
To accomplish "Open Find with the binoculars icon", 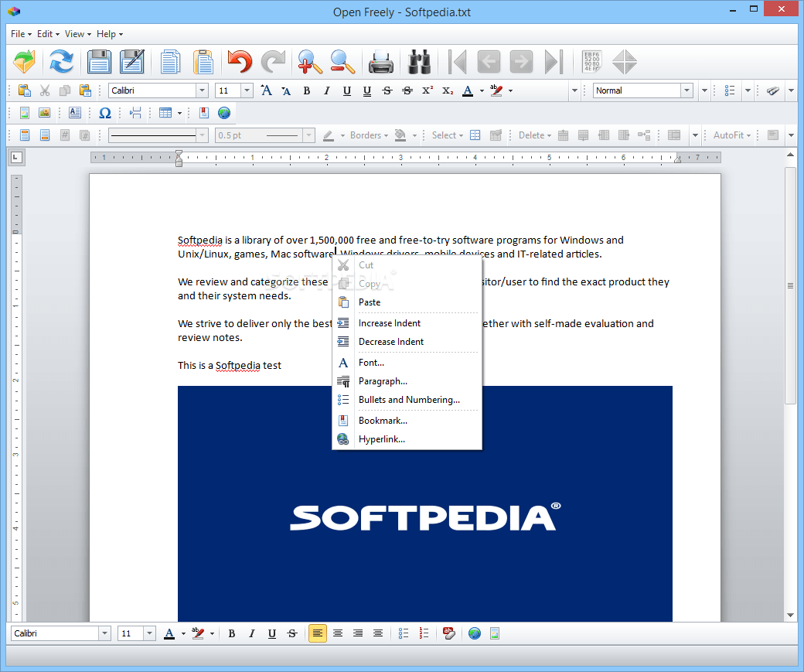I will [x=419, y=62].
